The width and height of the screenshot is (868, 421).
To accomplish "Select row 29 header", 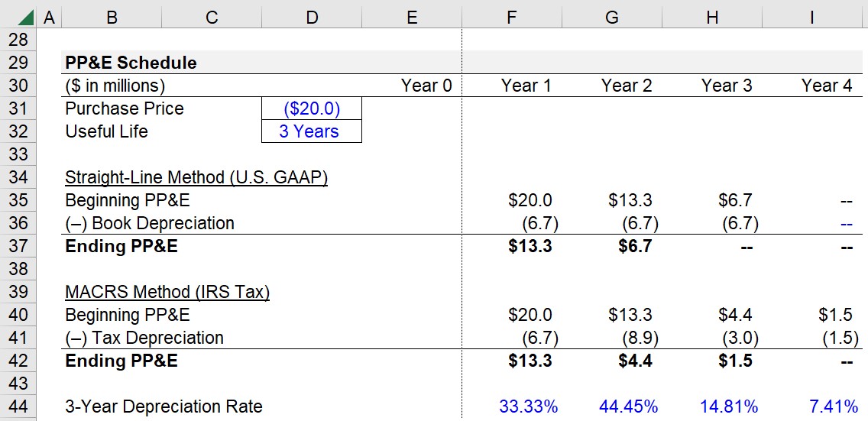I will tap(18, 63).
